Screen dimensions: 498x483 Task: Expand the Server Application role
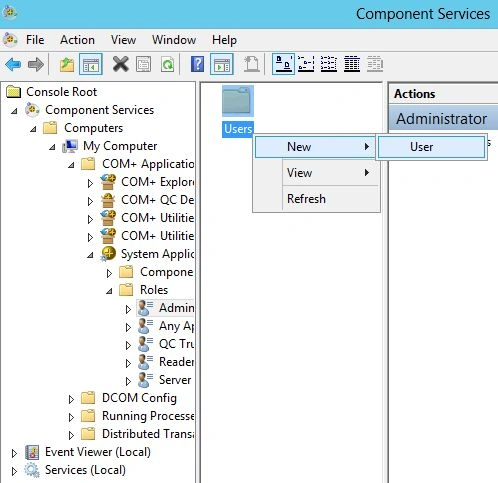tap(128, 381)
